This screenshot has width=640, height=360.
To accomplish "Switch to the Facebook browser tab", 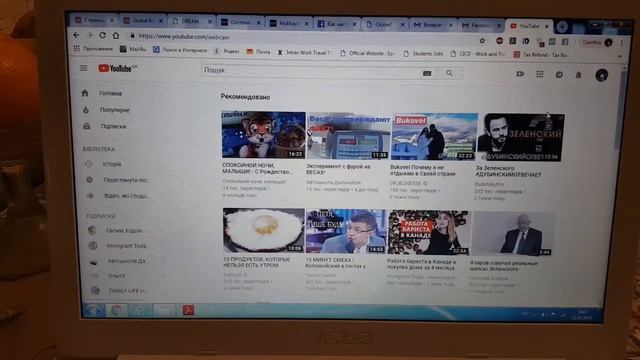I will [336, 24].
